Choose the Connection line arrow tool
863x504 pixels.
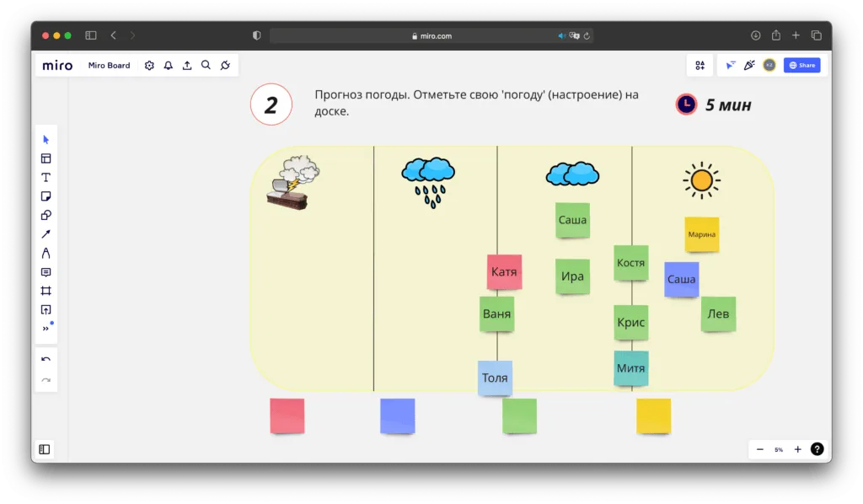coord(46,233)
